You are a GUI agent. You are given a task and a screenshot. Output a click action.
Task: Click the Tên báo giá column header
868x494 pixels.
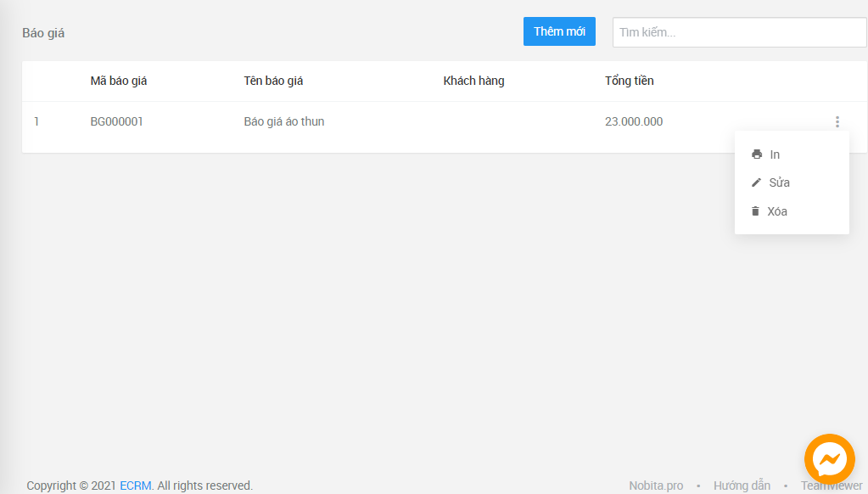coord(273,81)
